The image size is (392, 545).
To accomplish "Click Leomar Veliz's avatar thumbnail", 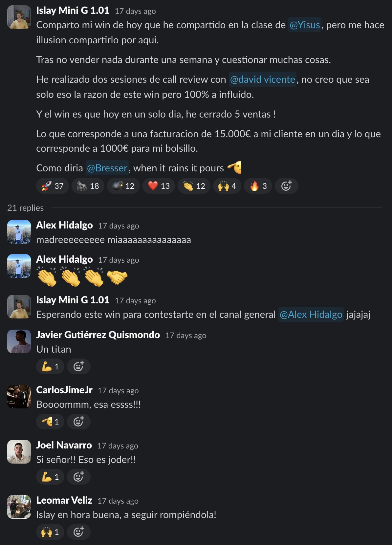I will click(19, 507).
